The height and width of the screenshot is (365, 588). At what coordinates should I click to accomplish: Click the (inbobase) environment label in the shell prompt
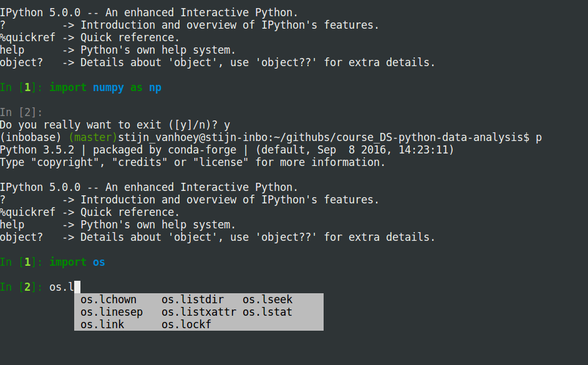31,137
